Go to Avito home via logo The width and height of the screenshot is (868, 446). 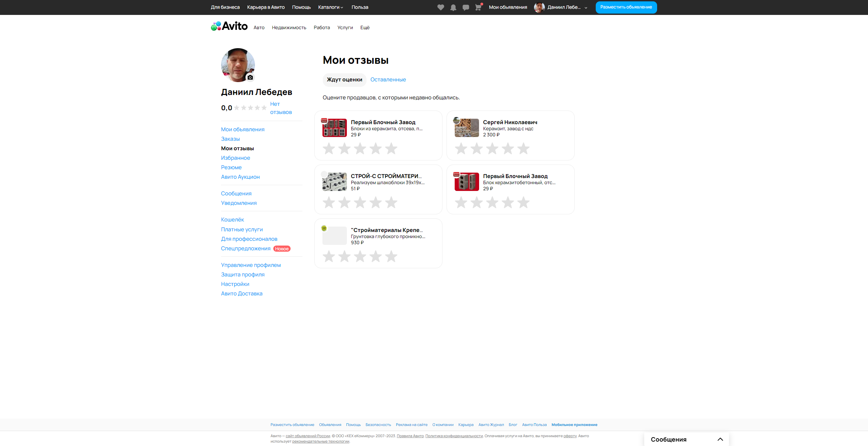pyautogui.click(x=230, y=26)
